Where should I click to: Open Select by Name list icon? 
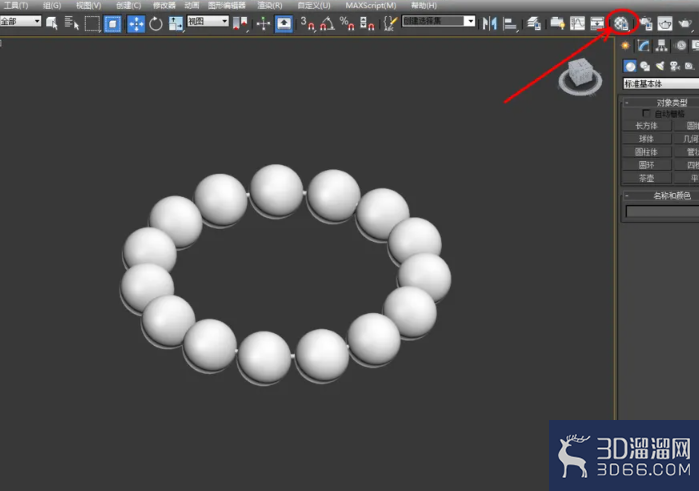(x=71, y=23)
